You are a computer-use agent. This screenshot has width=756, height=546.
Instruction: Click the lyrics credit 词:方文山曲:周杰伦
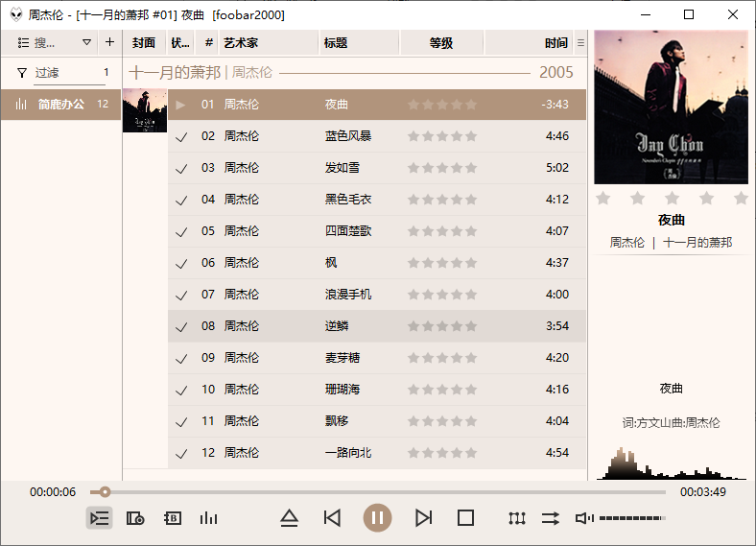point(671,423)
